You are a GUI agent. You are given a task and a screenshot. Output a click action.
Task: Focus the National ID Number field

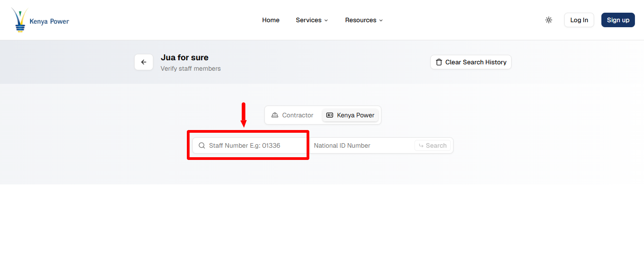(x=361, y=145)
